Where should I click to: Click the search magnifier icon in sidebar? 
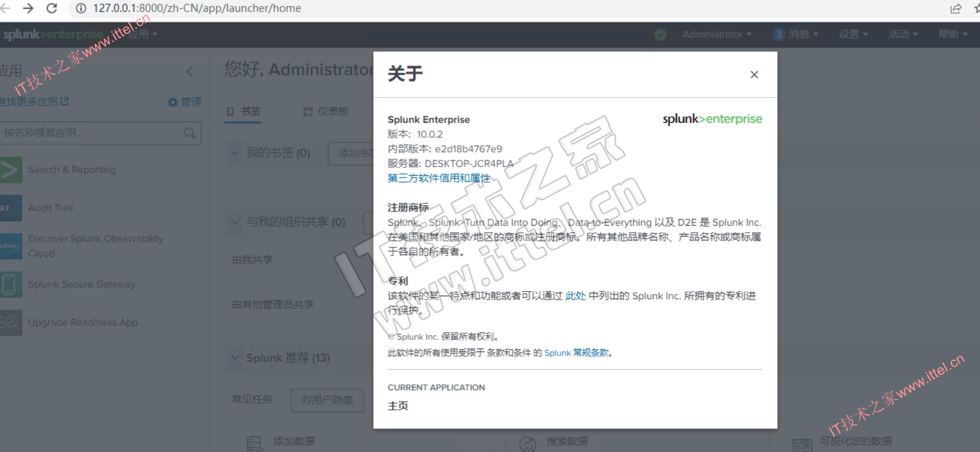pyautogui.click(x=189, y=133)
